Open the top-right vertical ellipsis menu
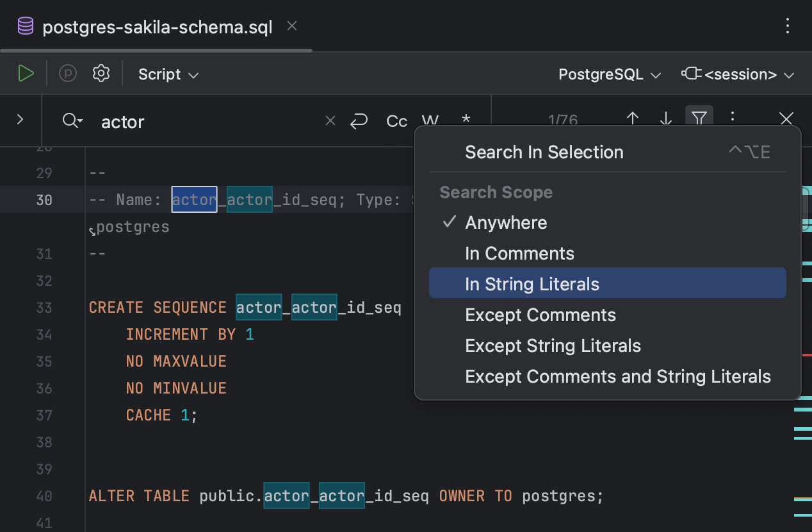 pos(787,26)
